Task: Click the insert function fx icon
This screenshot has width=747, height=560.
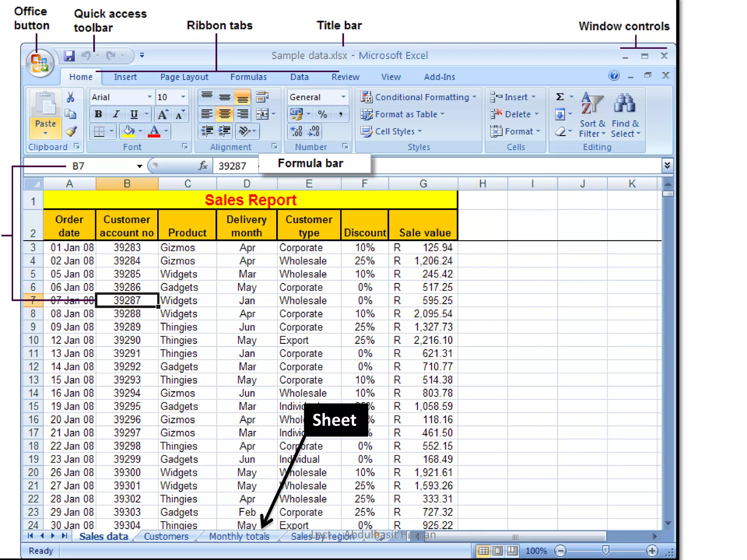Action: coord(203,166)
